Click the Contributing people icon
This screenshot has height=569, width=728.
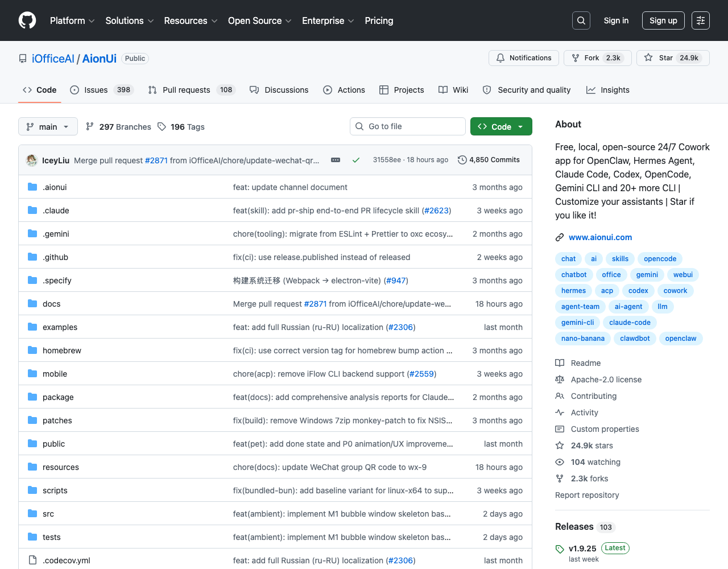(560, 396)
